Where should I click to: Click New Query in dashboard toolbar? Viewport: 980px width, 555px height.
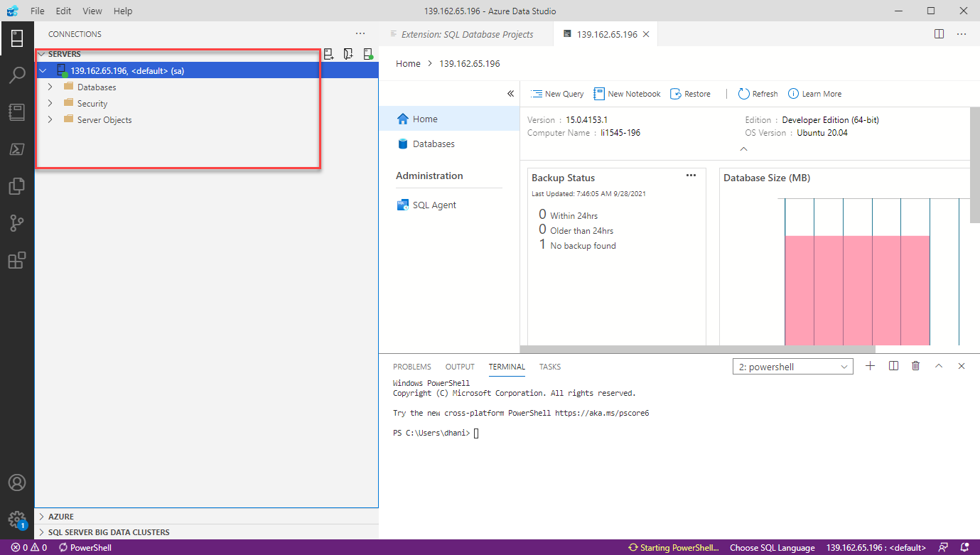(557, 94)
